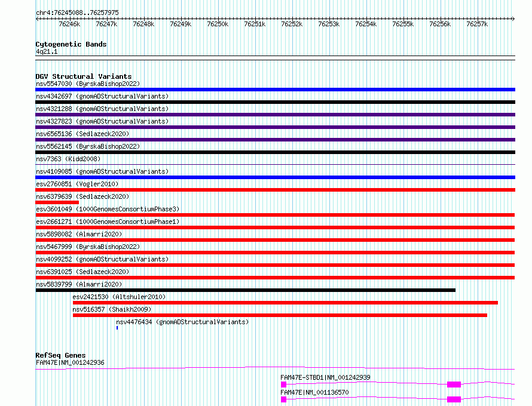The image size is (532, 406).
Task: Click the purple bar under nsv6565136
Action: tap(275, 140)
